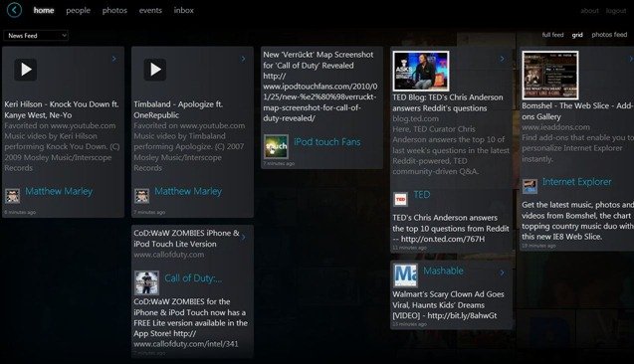This screenshot has width=634, height=364.
Task: Open the TED page name link
Action: coord(422,195)
